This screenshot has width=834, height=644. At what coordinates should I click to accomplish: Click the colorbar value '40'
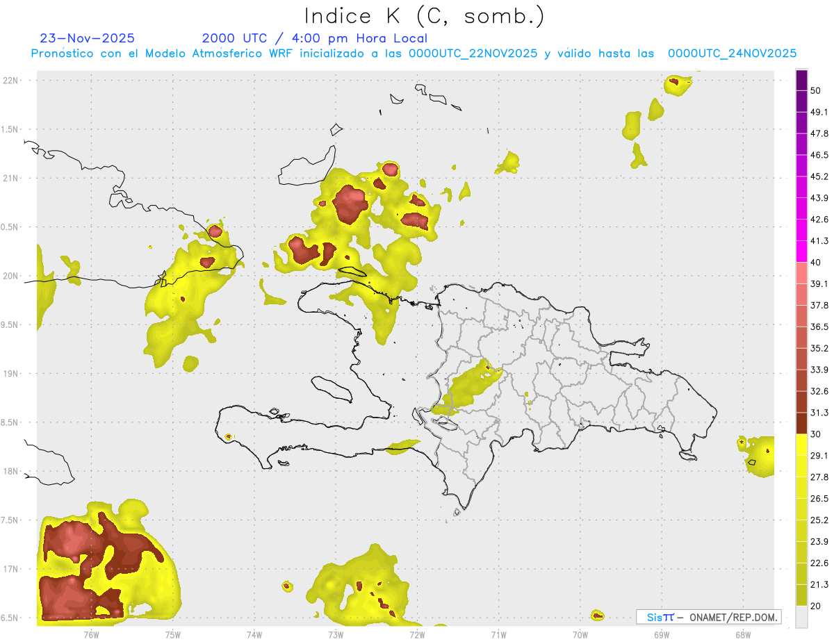pyautogui.click(x=817, y=263)
